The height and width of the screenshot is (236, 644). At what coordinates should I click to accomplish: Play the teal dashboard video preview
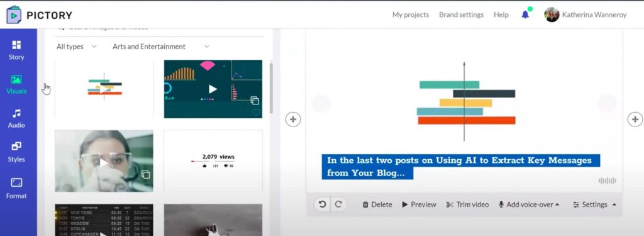[x=213, y=89]
